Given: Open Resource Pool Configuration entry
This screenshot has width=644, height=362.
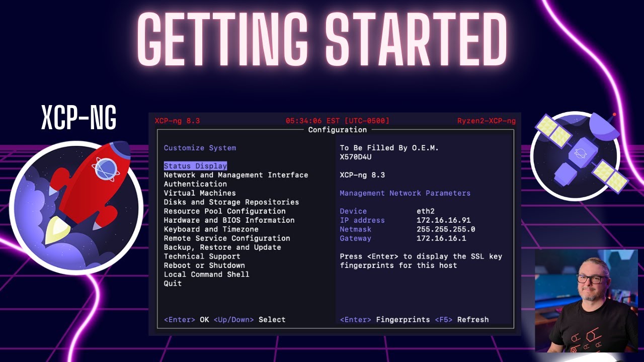Looking at the screenshot, I should coord(224,211).
